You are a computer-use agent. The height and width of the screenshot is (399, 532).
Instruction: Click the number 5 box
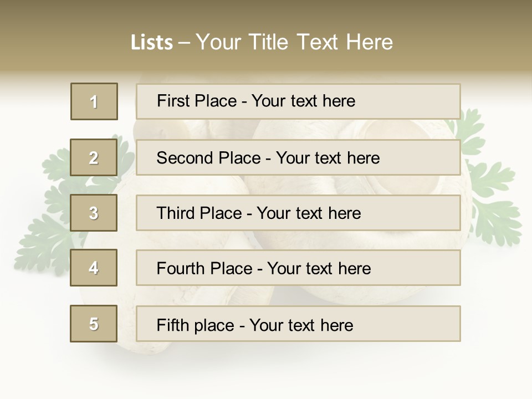tap(94, 324)
